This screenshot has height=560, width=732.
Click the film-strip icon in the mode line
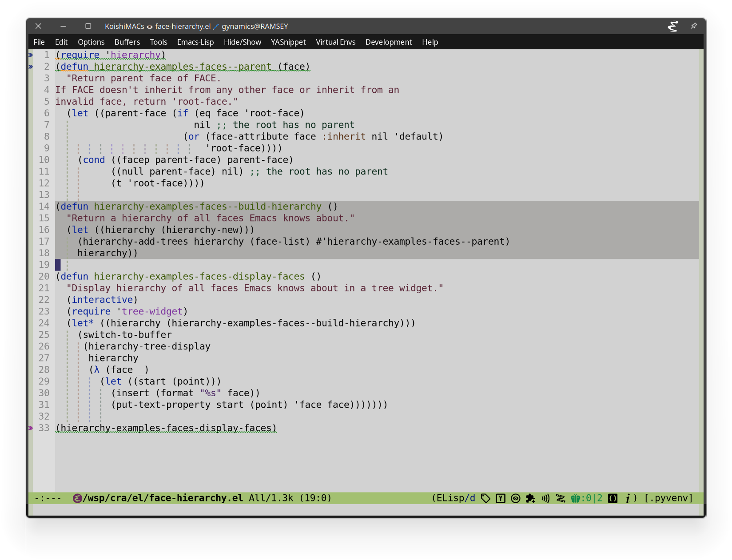click(561, 498)
